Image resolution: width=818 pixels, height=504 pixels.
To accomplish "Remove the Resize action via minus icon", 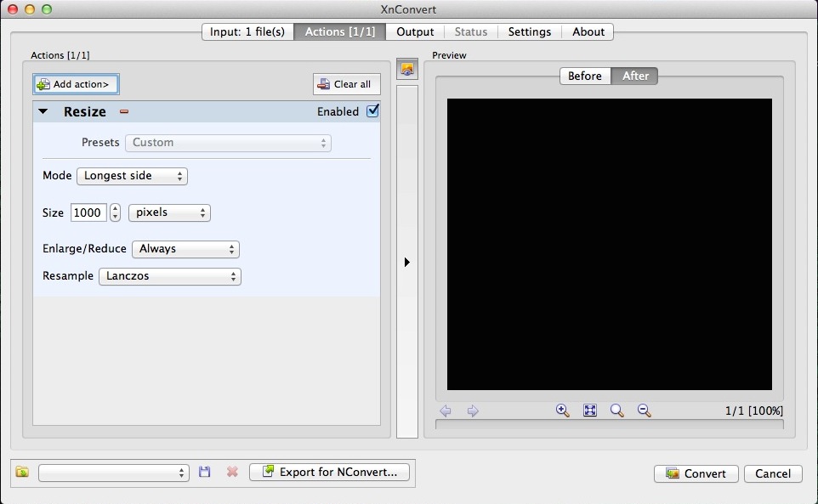I will [124, 111].
